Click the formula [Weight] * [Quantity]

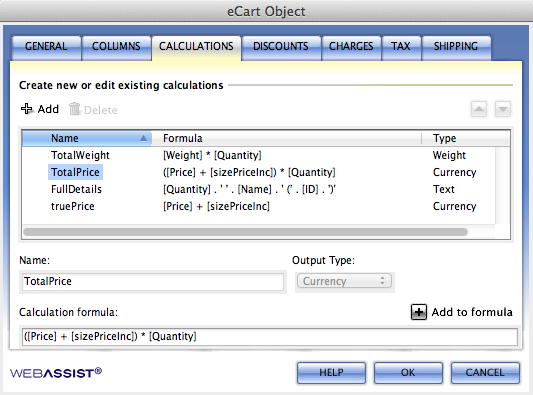pos(212,155)
